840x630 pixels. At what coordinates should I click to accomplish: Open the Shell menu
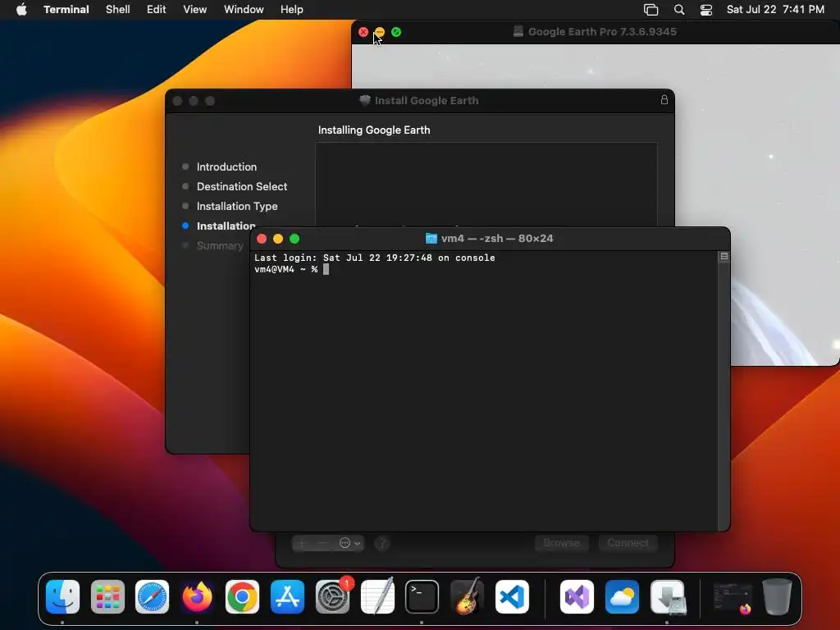(118, 9)
